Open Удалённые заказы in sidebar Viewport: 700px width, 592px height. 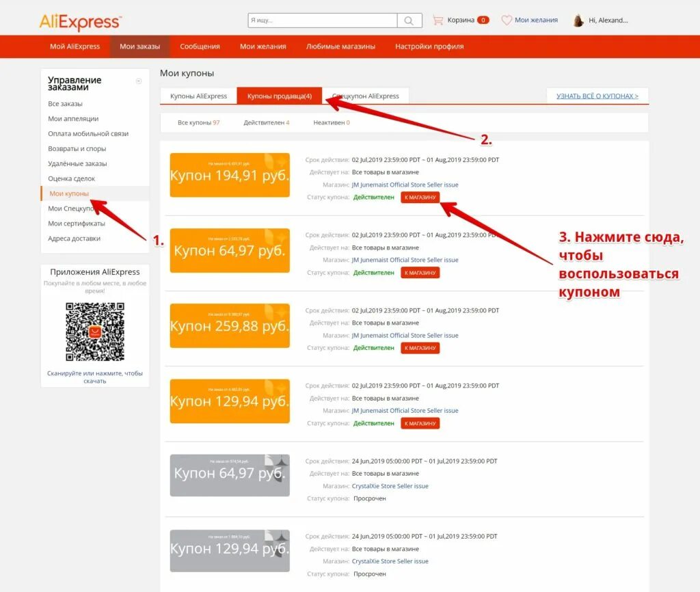78,163
